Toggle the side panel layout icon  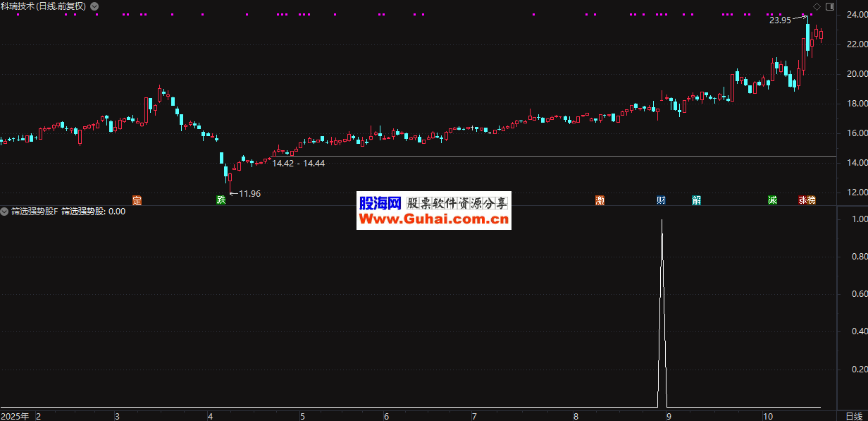(829, 6)
